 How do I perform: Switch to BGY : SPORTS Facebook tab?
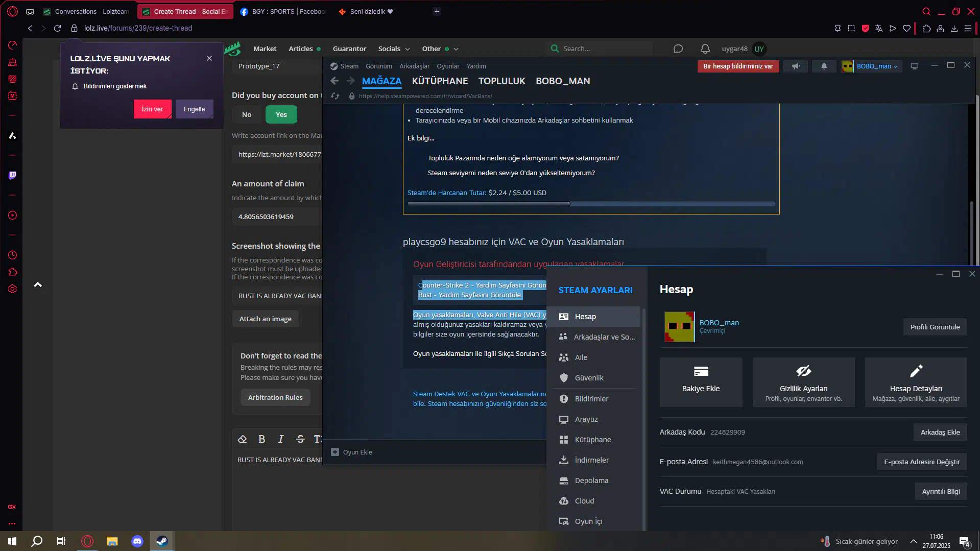pyautogui.click(x=282, y=12)
